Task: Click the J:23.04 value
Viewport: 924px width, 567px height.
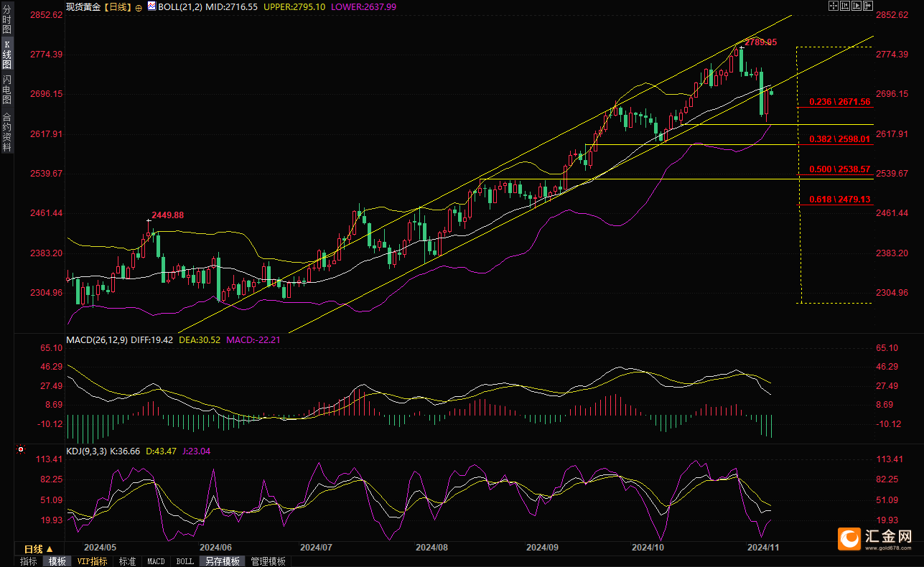Action: click(197, 451)
